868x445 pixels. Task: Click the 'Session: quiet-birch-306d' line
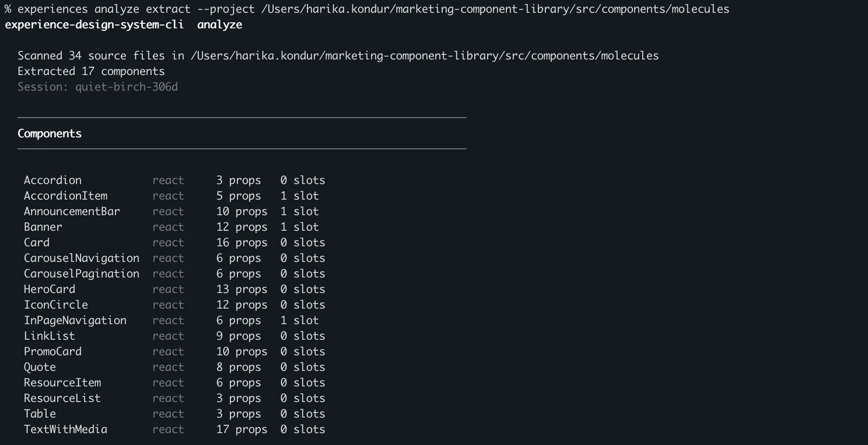[98, 87]
